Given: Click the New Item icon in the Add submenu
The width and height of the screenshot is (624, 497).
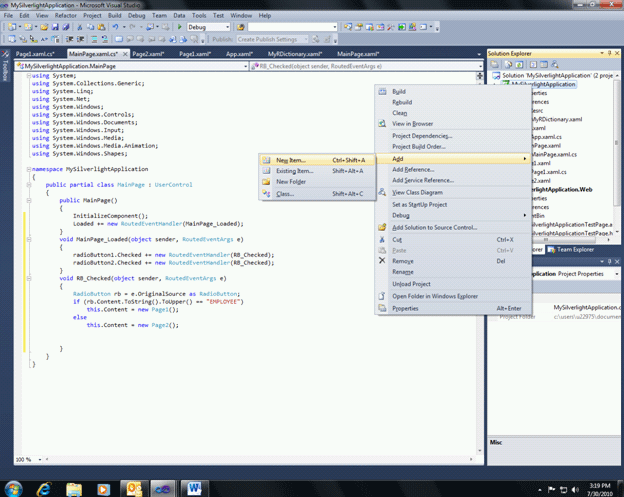Looking at the screenshot, I should click(266, 159).
